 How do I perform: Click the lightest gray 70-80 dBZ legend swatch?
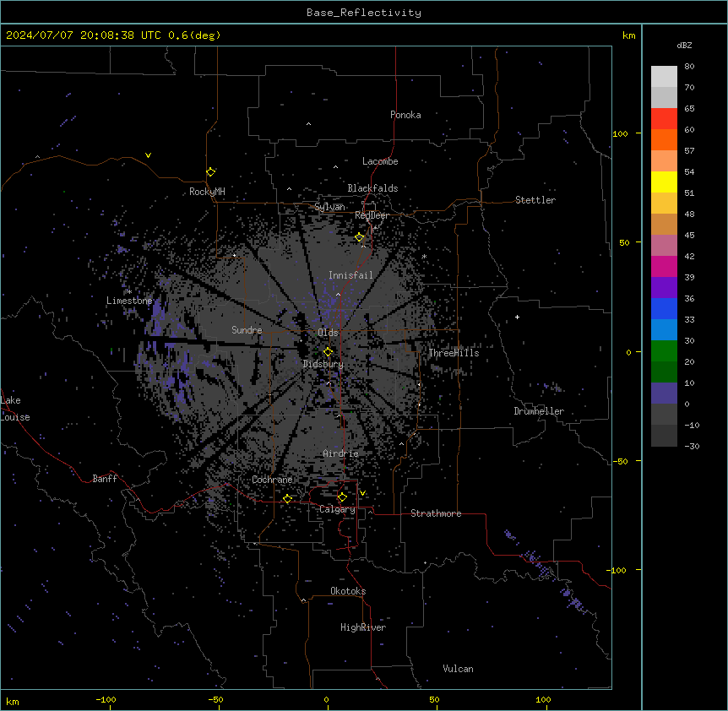tap(664, 77)
